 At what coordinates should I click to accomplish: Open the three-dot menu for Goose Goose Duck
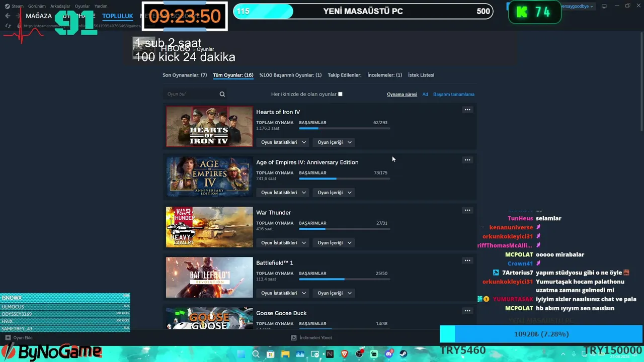[x=467, y=311]
